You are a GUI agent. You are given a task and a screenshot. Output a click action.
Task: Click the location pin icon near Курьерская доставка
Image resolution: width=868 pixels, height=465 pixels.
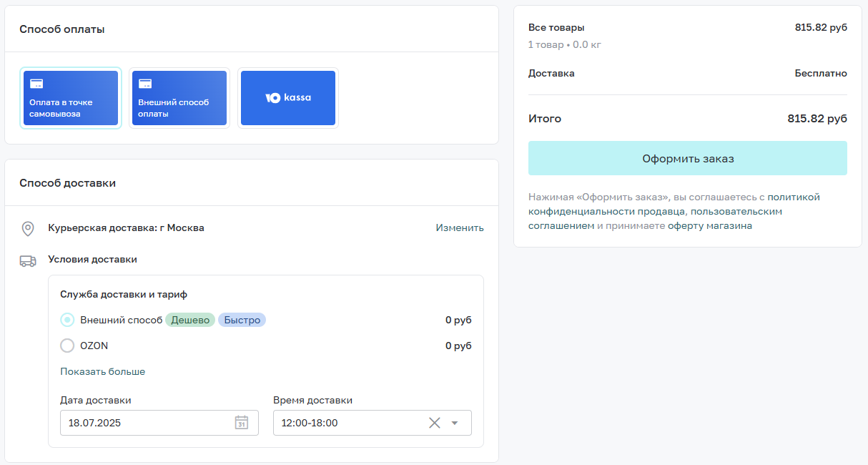tap(28, 229)
